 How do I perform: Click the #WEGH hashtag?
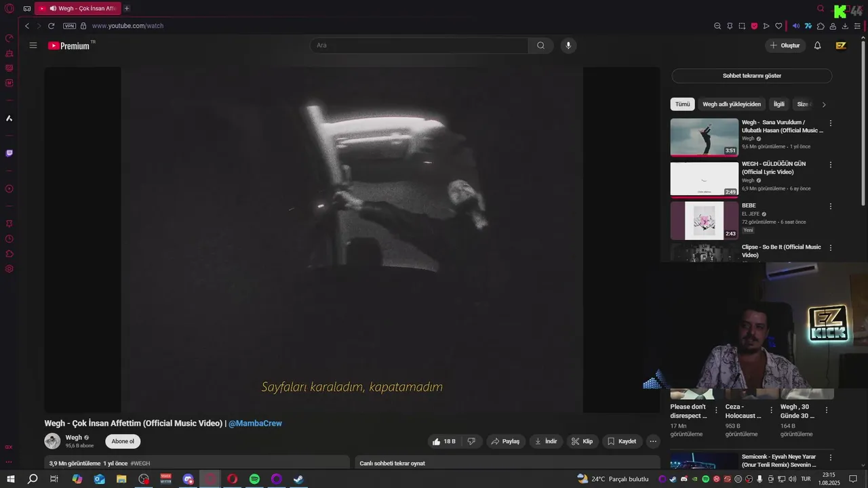tap(140, 464)
